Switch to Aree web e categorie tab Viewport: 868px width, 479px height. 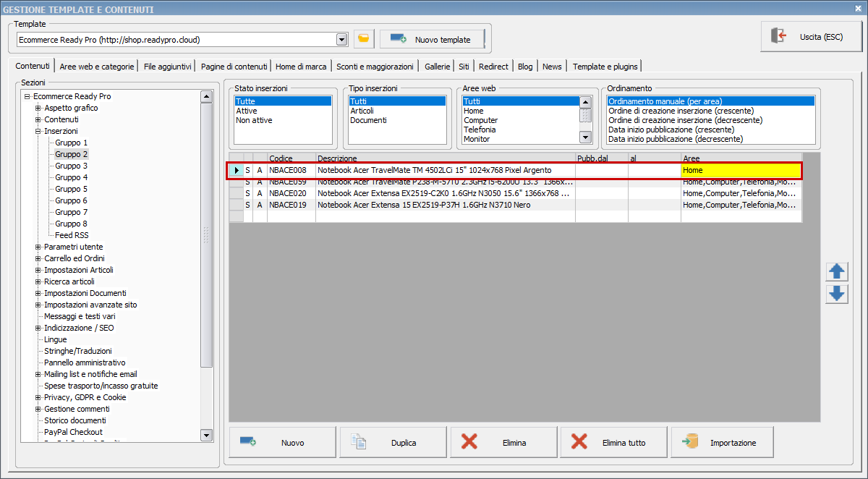point(97,66)
